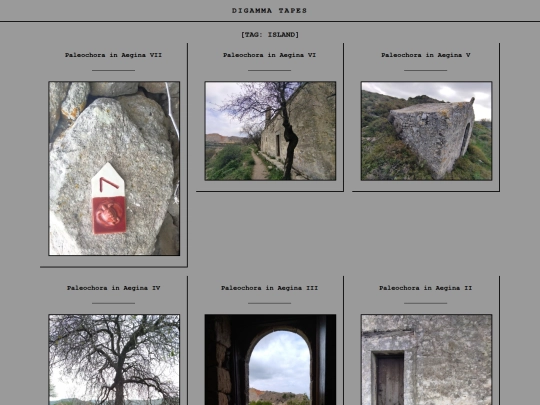Open the DIGAMMA TAPES site title link
The image size is (540, 405).
269,11
